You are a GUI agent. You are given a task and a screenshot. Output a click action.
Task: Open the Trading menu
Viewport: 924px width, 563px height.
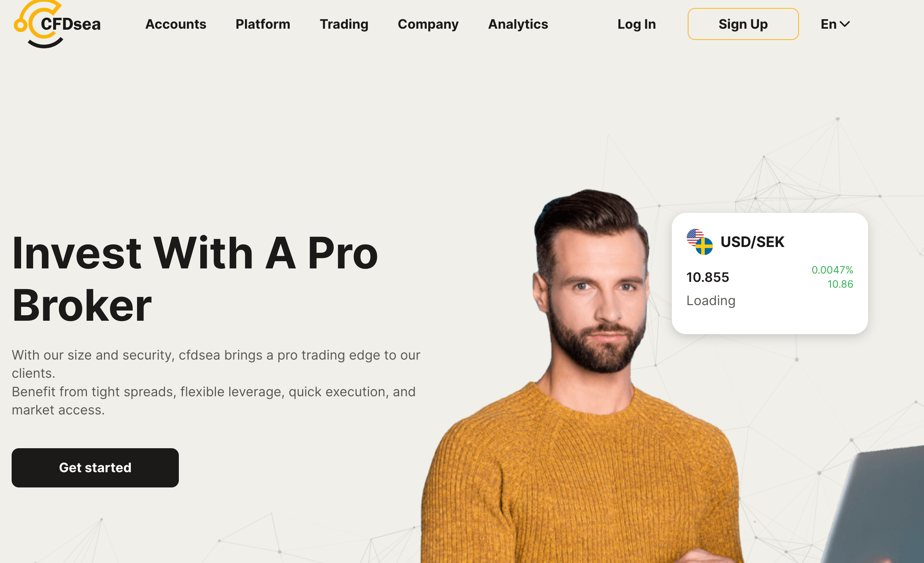pyautogui.click(x=344, y=24)
